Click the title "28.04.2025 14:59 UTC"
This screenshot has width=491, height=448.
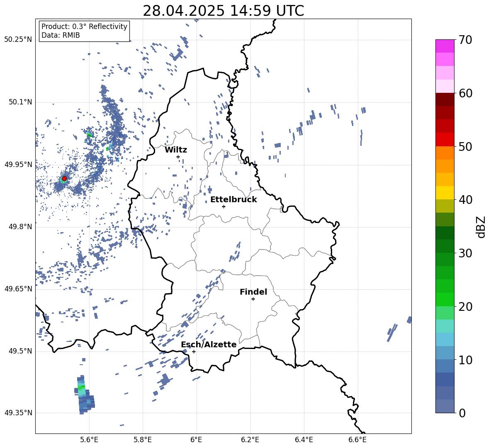pyautogui.click(x=223, y=11)
